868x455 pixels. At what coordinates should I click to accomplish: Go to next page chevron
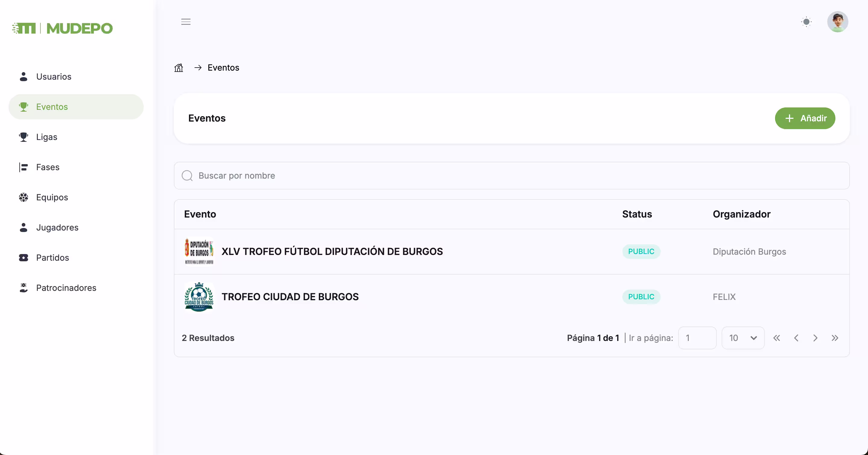815,338
